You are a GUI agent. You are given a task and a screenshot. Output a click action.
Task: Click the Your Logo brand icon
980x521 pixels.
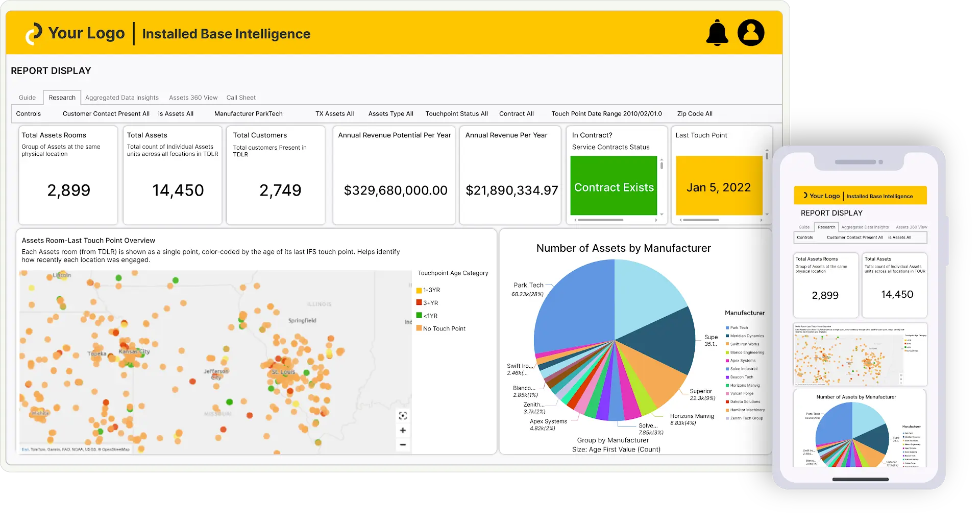pos(32,33)
